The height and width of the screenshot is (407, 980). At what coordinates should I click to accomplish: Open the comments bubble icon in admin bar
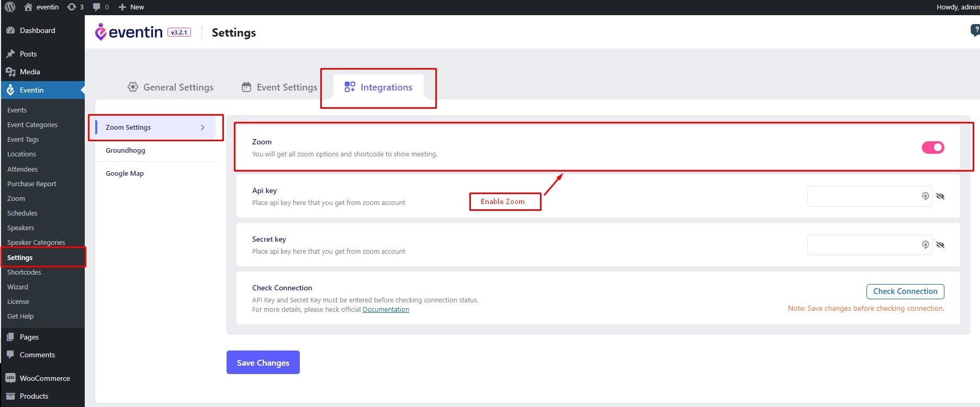tap(97, 7)
